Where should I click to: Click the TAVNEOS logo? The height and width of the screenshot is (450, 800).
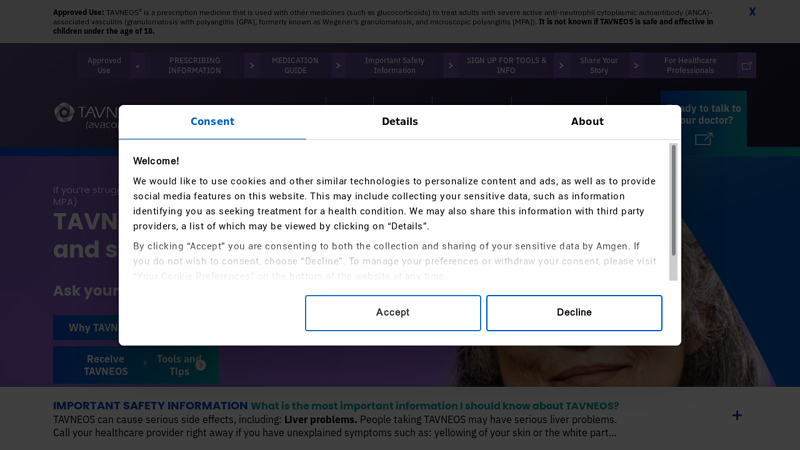(x=86, y=116)
